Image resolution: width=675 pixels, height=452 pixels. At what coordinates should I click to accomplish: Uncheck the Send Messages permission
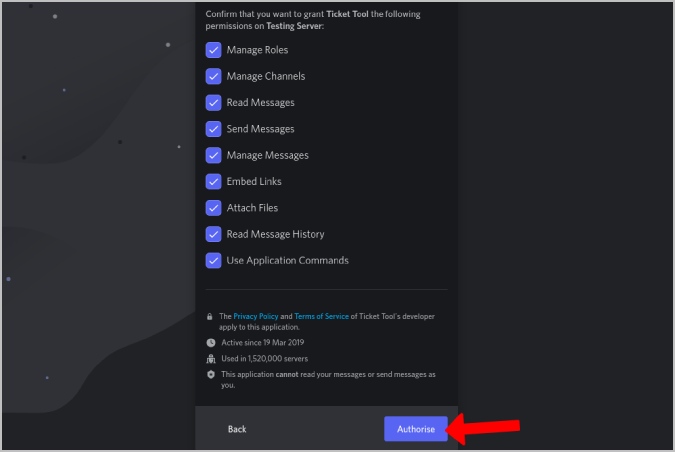point(214,129)
